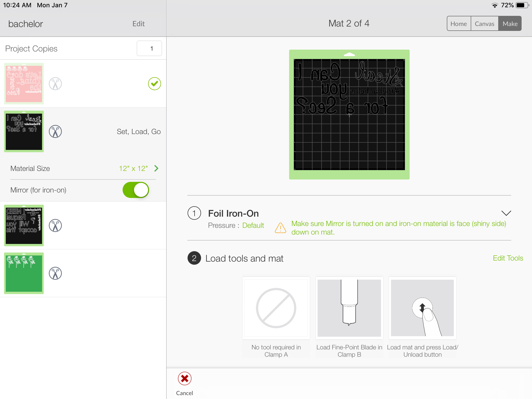The height and width of the screenshot is (399, 532).
Task: Tap the cut icon beside the third mat
Action: click(x=55, y=225)
